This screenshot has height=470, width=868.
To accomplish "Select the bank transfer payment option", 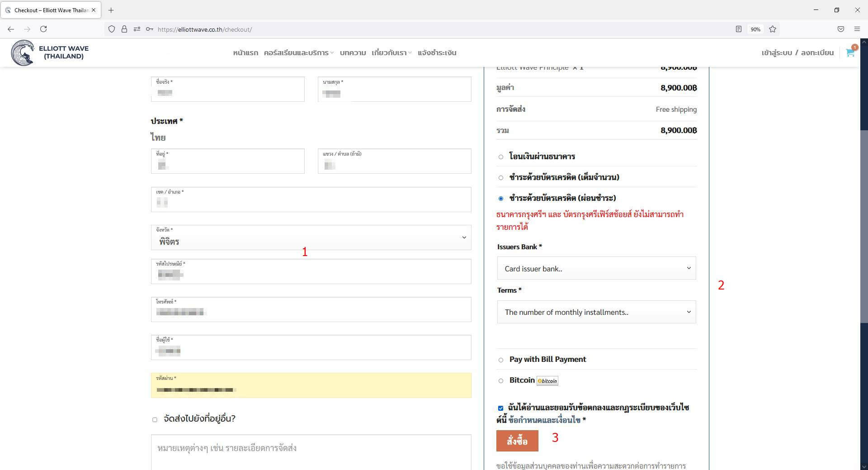I will click(x=501, y=157).
